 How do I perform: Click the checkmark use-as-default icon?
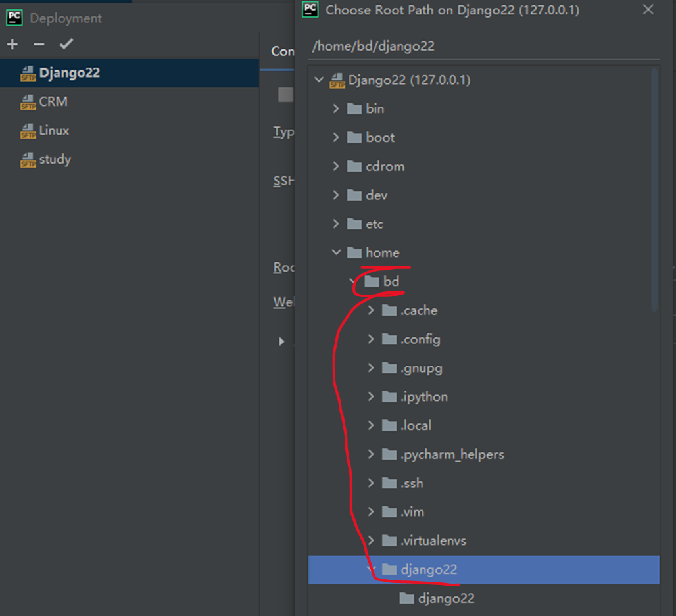pos(66,45)
